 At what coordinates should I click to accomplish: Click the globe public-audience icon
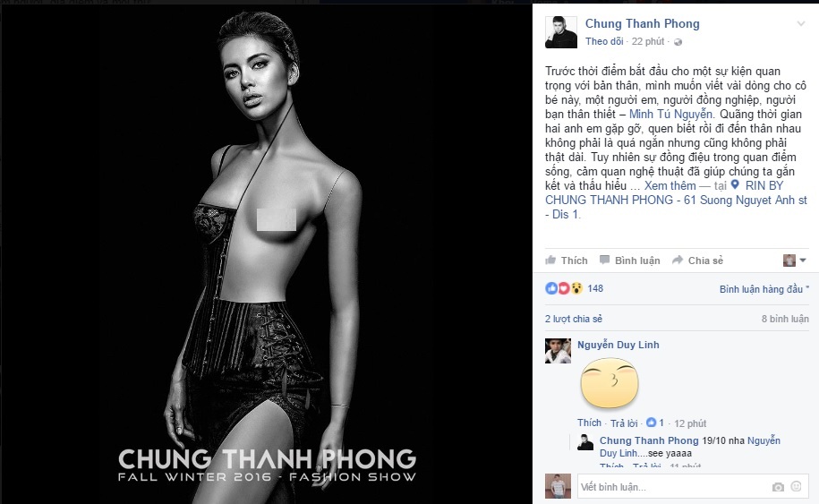point(678,42)
